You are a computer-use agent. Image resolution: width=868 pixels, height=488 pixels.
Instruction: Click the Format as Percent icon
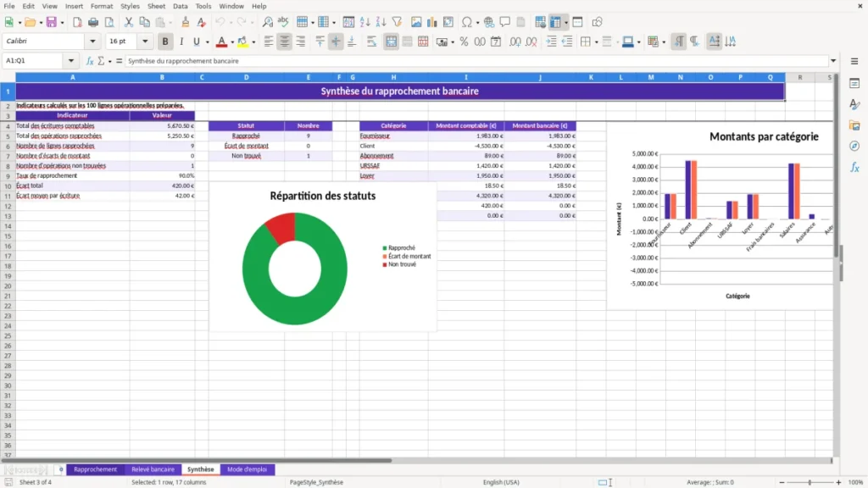coord(464,42)
